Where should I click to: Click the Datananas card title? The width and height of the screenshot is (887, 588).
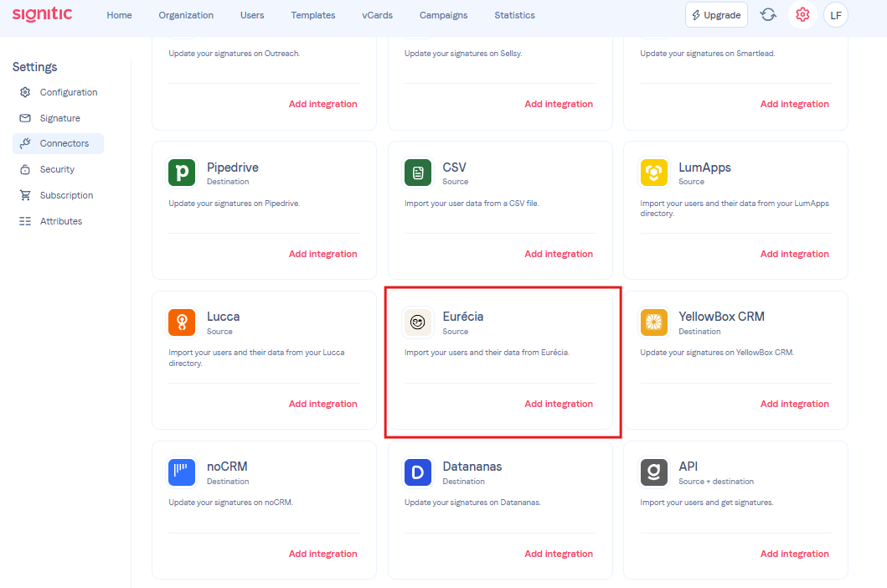coord(472,467)
